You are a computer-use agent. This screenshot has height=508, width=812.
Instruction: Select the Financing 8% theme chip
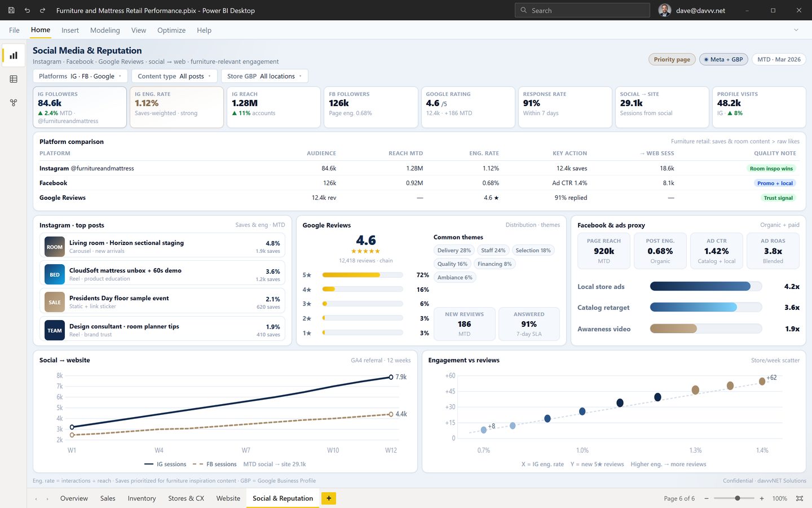pos(495,264)
